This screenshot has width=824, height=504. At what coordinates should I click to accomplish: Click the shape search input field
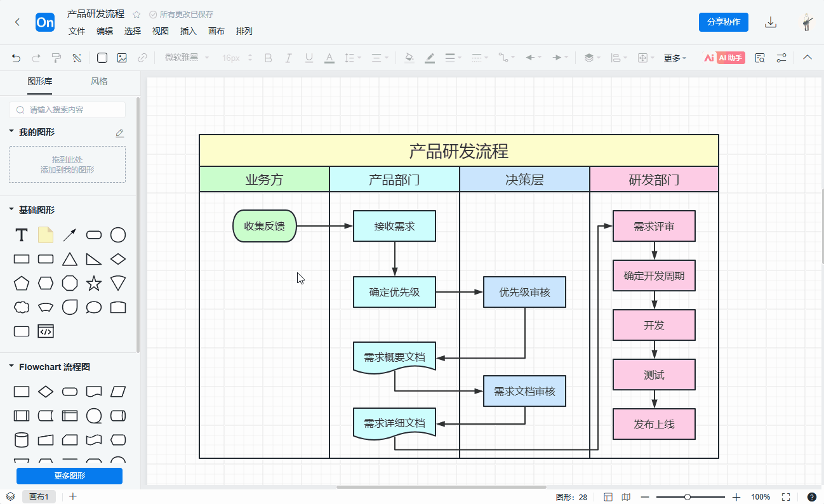tap(67, 110)
